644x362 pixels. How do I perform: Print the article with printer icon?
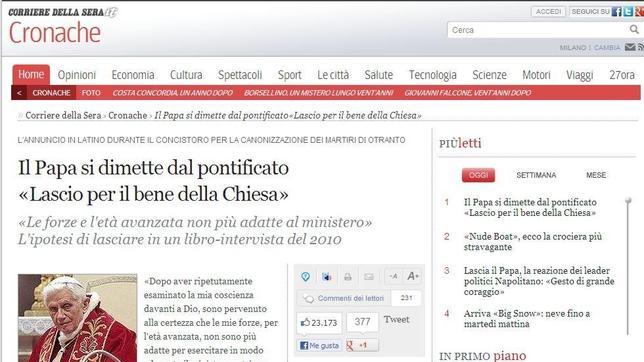[348, 277]
